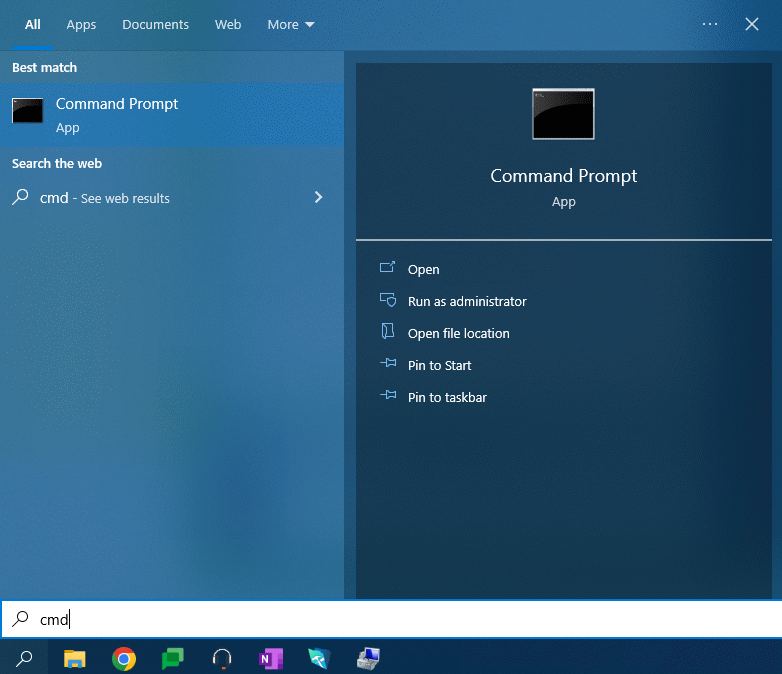Choose Run as administrator
This screenshot has width=782, height=674.
pyautogui.click(x=467, y=301)
